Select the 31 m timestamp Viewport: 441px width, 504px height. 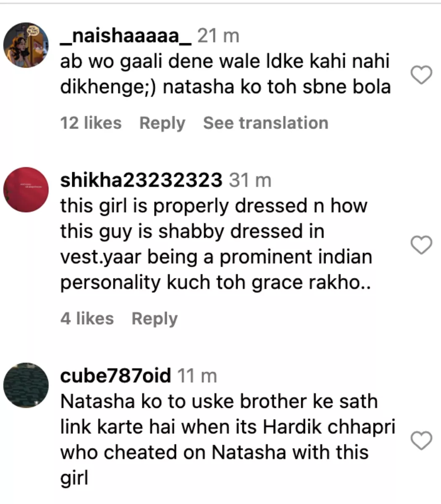tap(250, 181)
